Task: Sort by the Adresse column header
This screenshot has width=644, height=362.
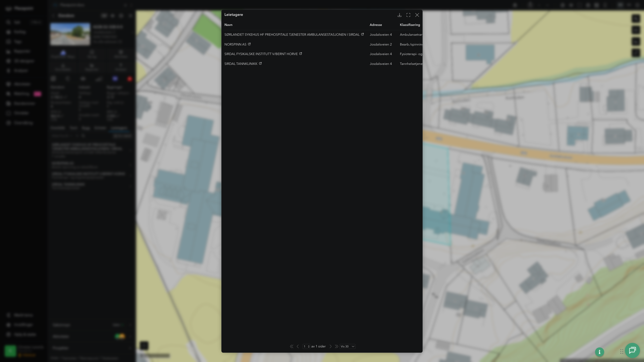Action: click(376, 25)
